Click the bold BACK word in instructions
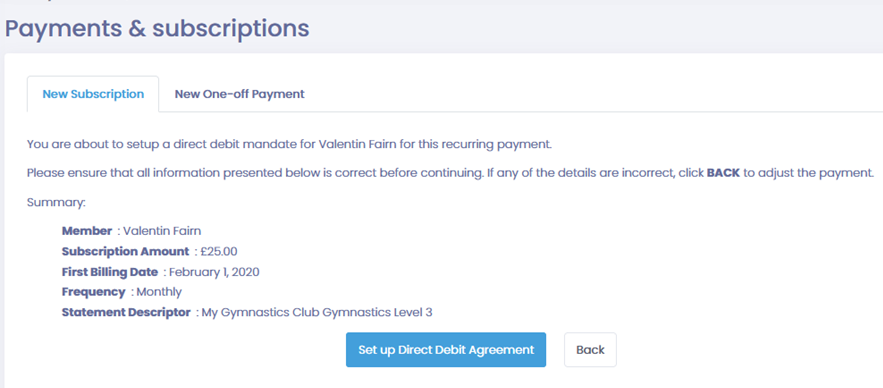The width and height of the screenshot is (883, 388). (723, 173)
